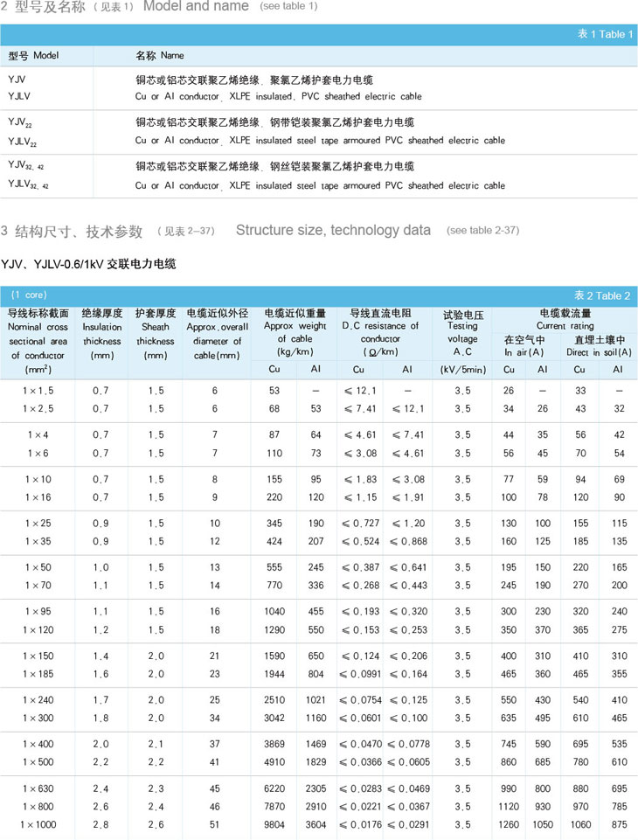
Task: Select the '1×500' conductor size cell
Action: click(x=38, y=762)
